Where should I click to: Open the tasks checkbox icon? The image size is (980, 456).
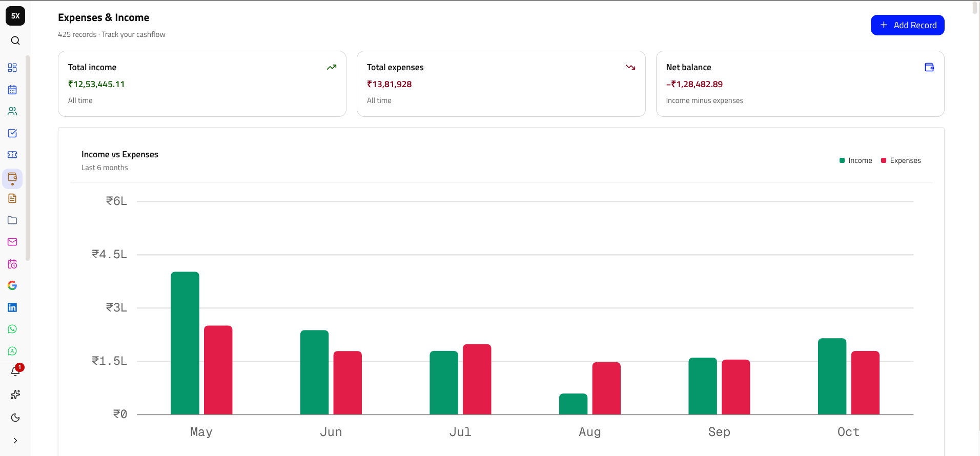pos(12,133)
